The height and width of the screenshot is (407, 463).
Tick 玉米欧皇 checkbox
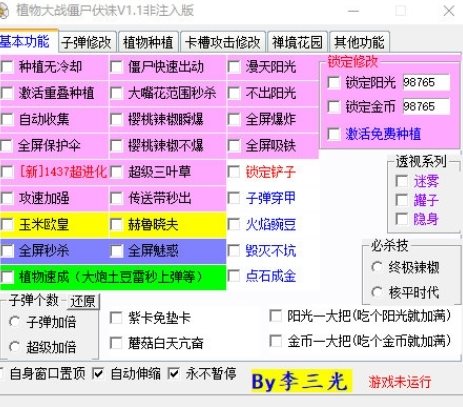[7, 224]
